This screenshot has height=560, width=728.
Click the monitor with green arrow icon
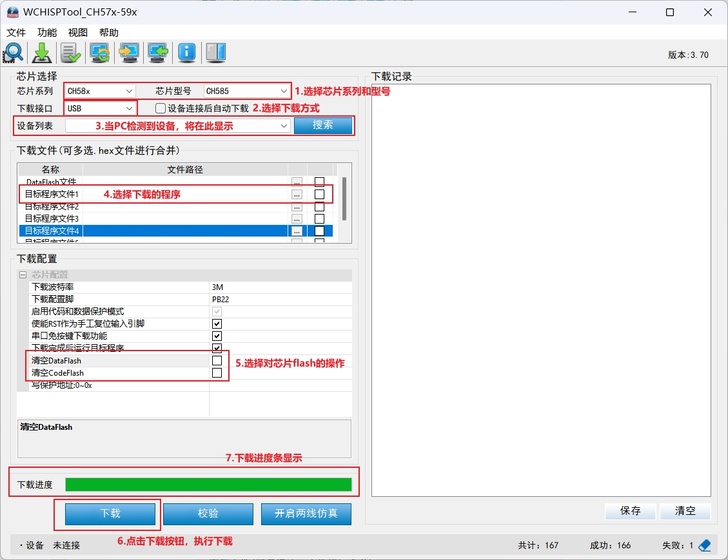[x=158, y=52]
